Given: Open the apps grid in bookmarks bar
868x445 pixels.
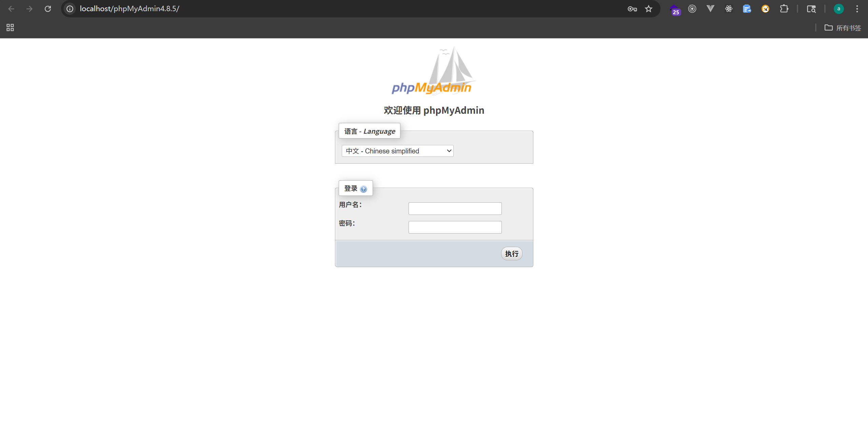Looking at the screenshot, I should coord(10,27).
